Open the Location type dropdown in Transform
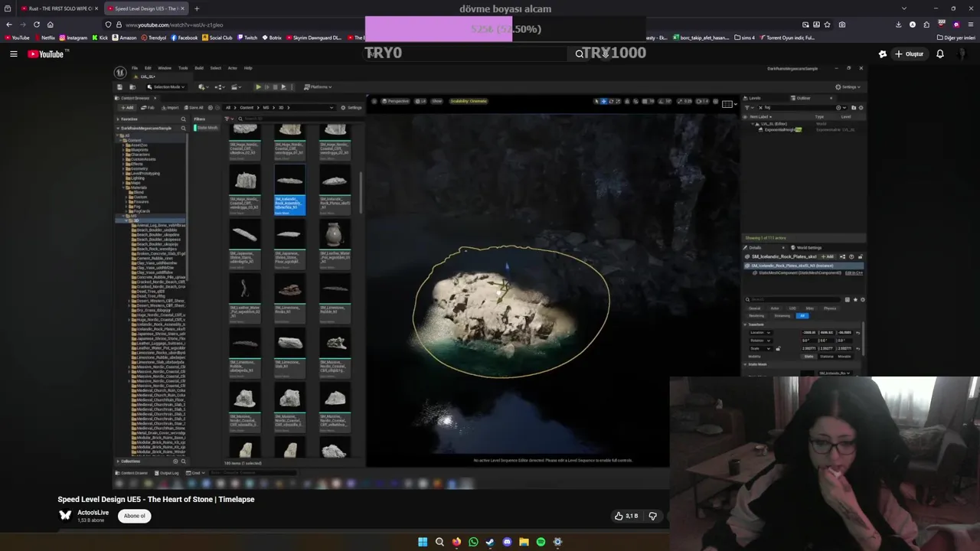The width and height of the screenshot is (980, 551). coord(761,332)
